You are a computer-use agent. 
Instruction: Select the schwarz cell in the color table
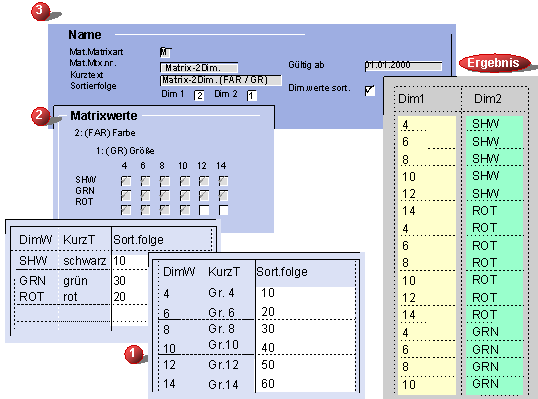[84, 261]
